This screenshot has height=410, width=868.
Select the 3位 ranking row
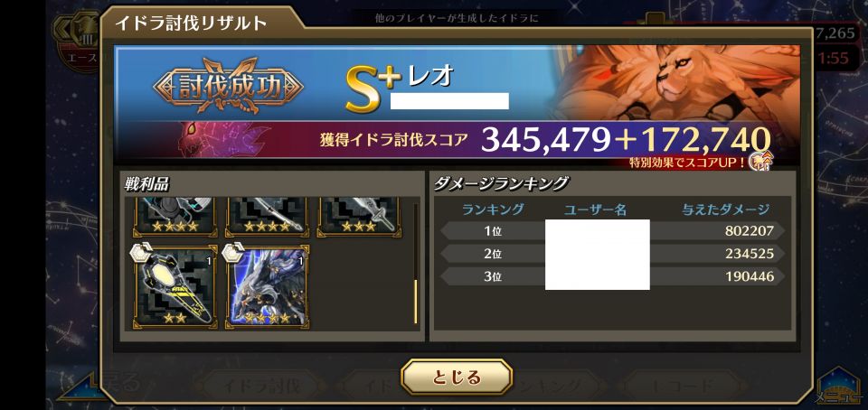(613, 276)
